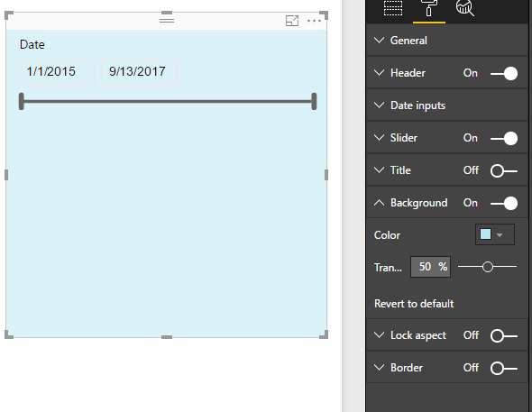532x412 pixels.
Task: Click the right date slider handle
Action: [314, 101]
